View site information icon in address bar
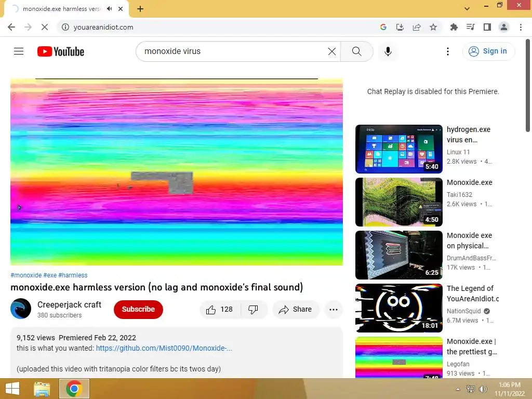532x399 pixels. tap(65, 27)
